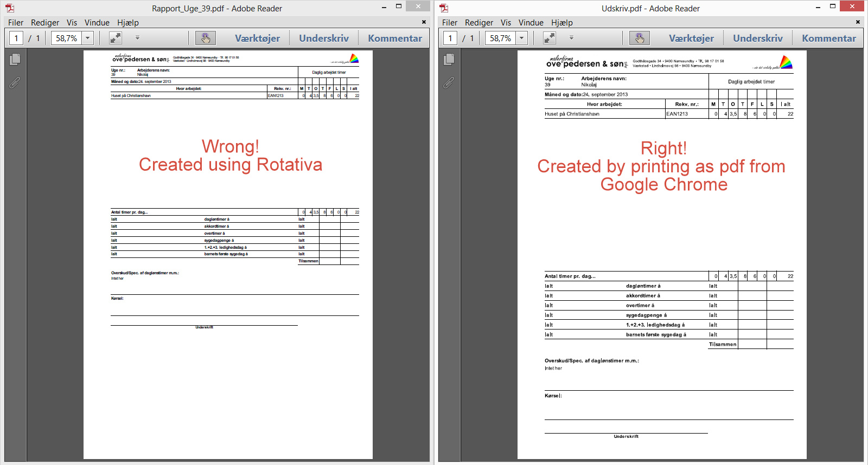Click 'Tilsammen' cell in Rapport_Uge_39.pdf document
Screen dimensions: 868x465
tap(308, 261)
